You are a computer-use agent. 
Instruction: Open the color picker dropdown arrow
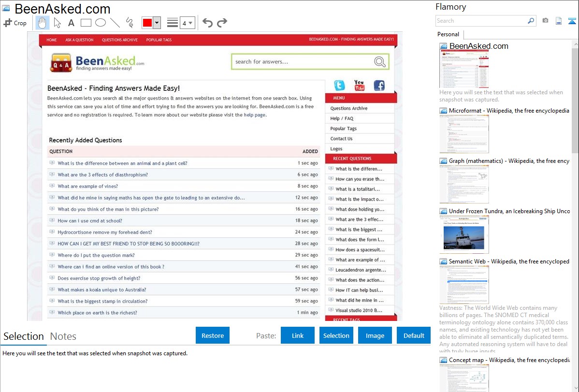(157, 23)
